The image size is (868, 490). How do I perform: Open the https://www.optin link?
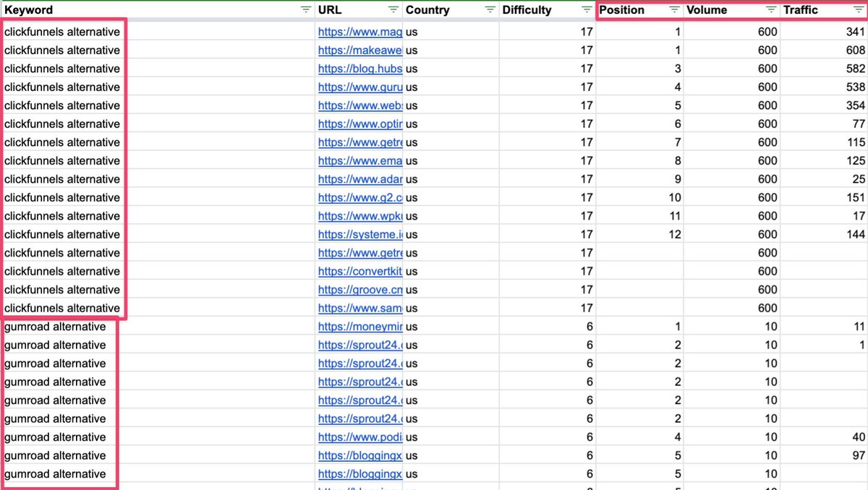[x=359, y=124]
